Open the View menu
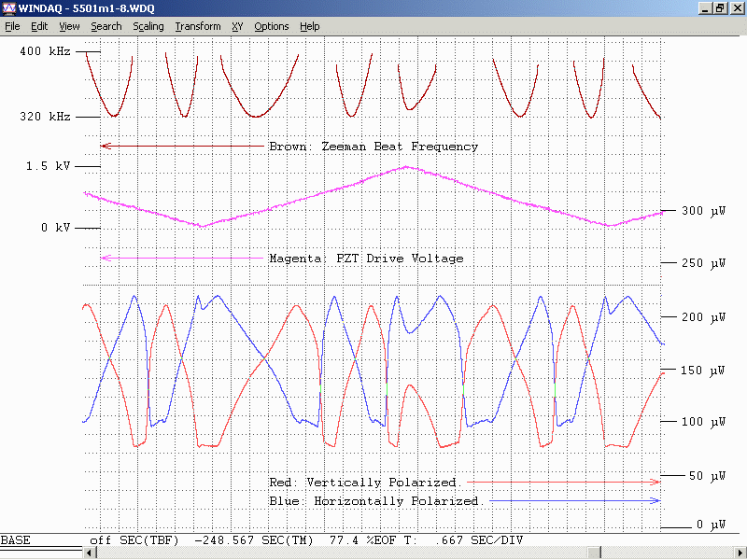 69,26
